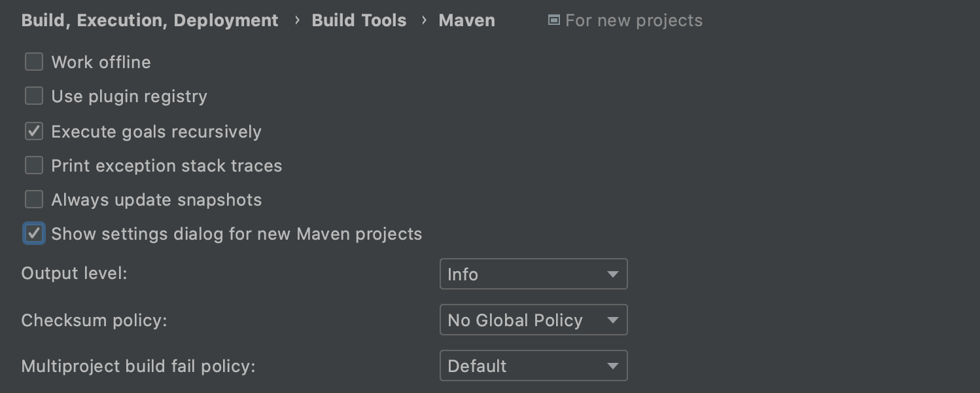Turn on Print exception stack traces

point(34,165)
